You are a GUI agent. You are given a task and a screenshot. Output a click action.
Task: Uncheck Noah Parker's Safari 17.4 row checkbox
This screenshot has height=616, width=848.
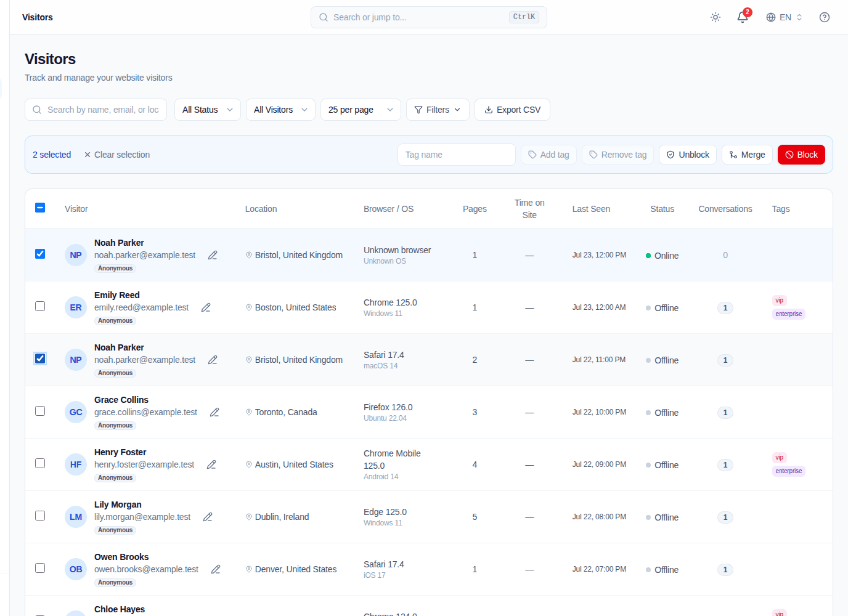40,359
